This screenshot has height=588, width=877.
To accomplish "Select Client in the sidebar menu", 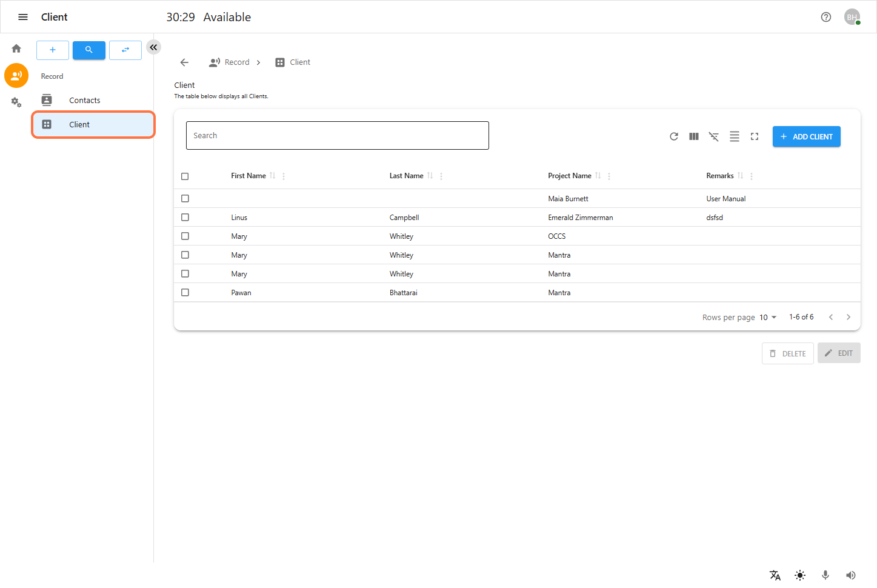I will point(79,124).
